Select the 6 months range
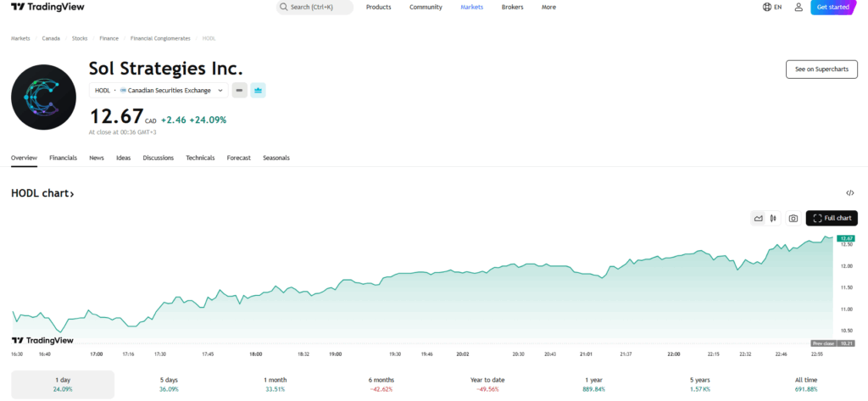The height and width of the screenshot is (401, 868). pos(381,384)
